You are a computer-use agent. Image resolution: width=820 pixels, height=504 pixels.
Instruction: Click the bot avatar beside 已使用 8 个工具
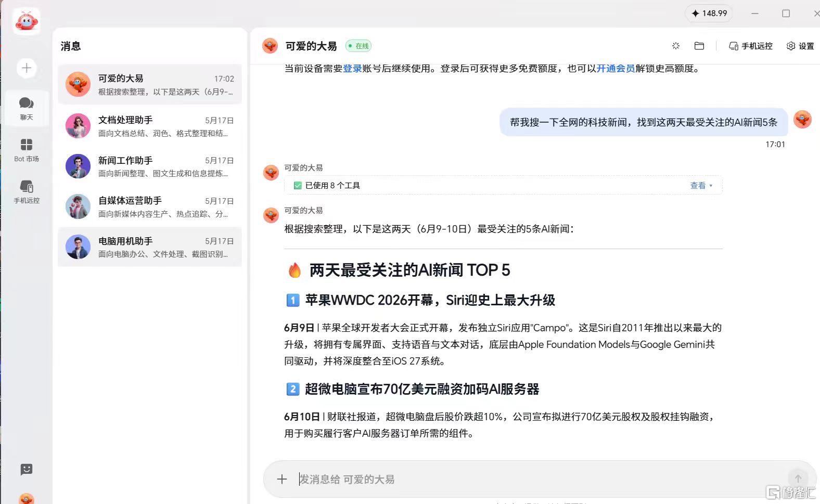(x=271, y=173)
